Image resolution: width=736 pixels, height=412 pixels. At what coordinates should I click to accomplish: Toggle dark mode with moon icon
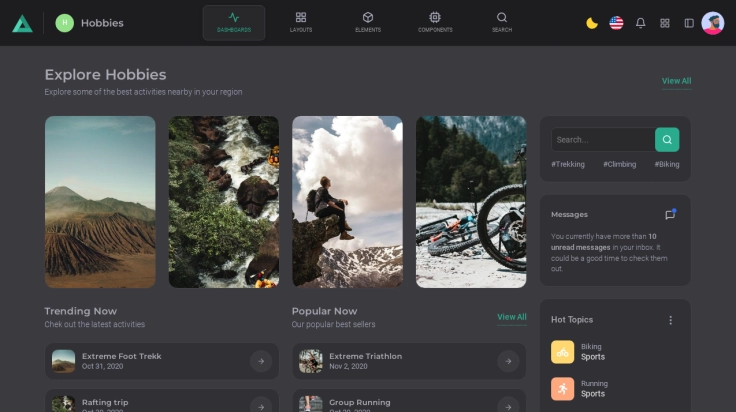click(592, 23)
